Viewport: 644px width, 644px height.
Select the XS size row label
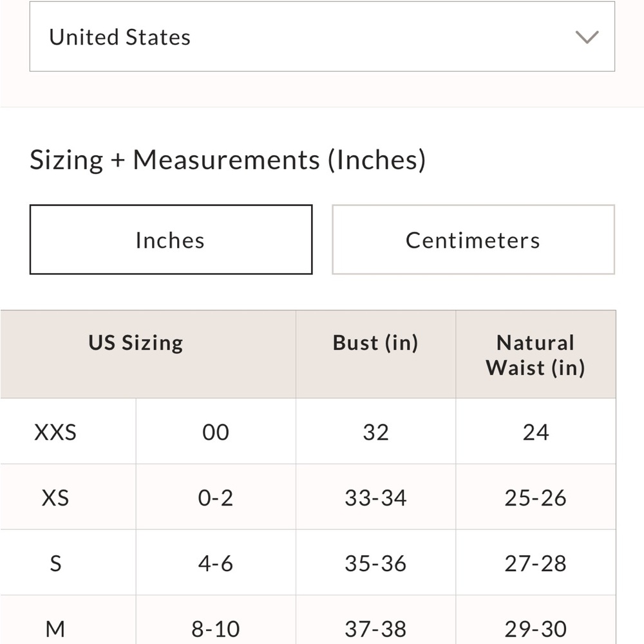[x=55, y=497]
